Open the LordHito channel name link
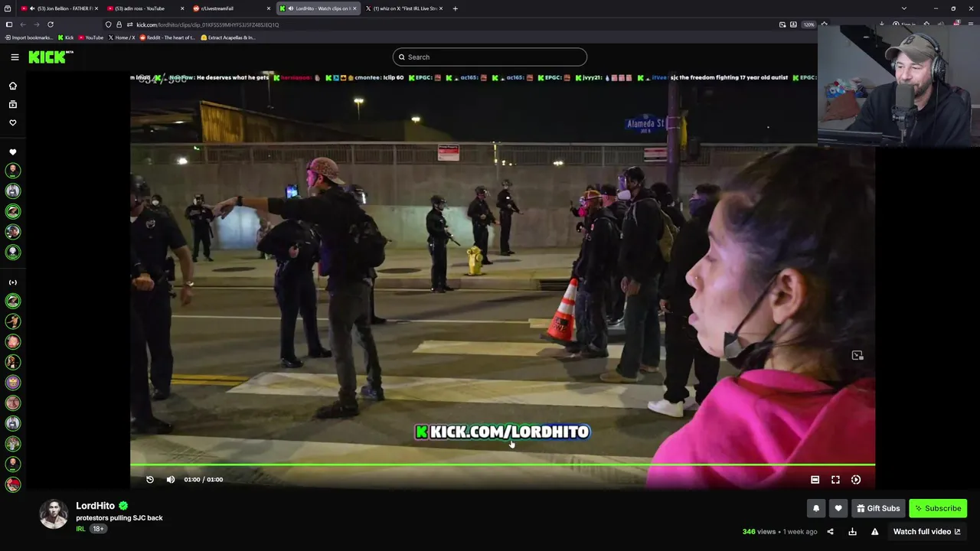Screen dimensions: 980x551 click(x=95, y=506)
